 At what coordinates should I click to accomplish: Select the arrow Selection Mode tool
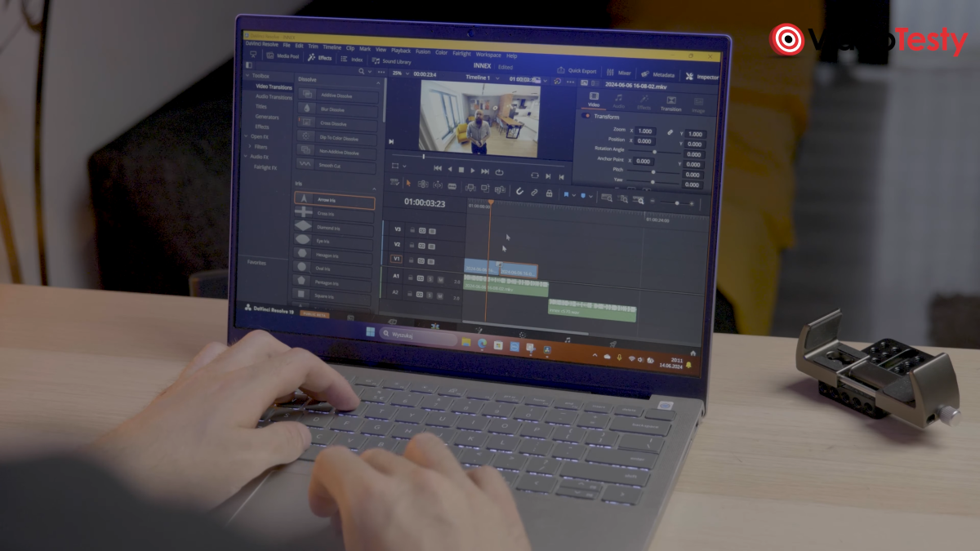pyautogui.click(x=408, y=184)
